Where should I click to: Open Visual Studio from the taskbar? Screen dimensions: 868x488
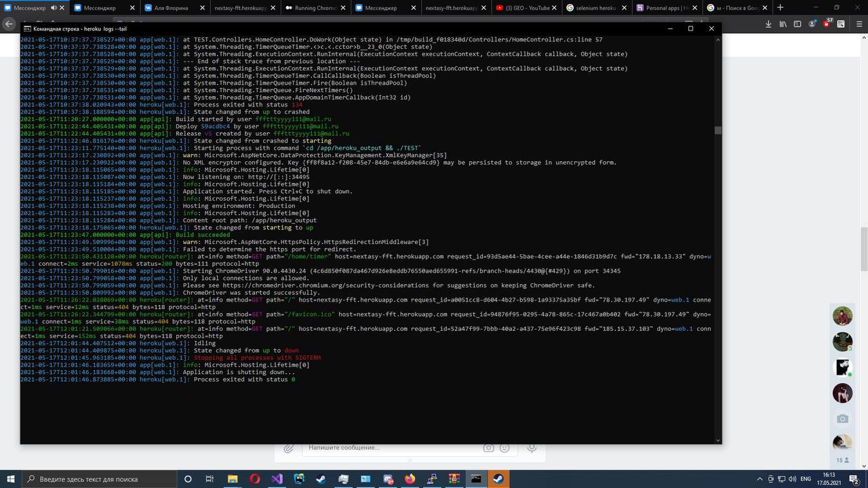pos(277,479)
